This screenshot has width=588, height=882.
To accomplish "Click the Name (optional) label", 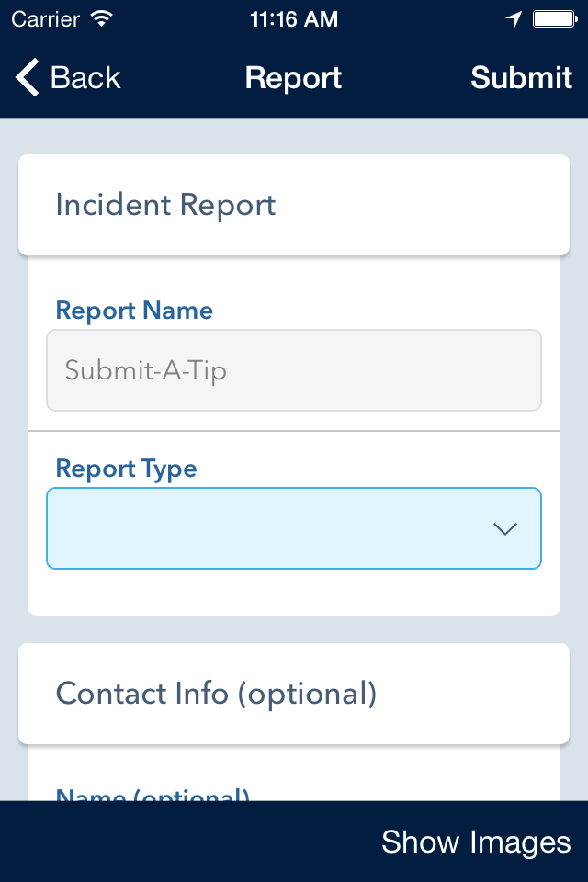I will point(153,794).
